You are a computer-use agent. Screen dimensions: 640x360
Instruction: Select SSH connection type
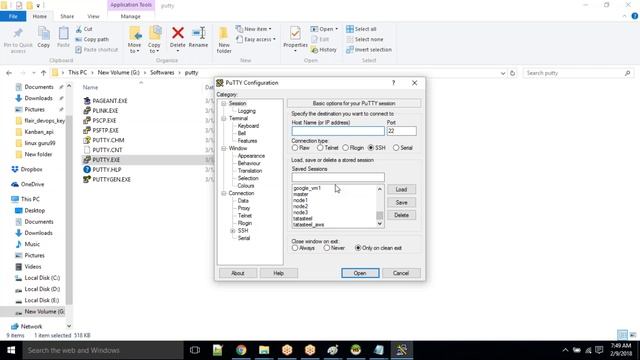pyautogui.click(x=371, y=148)
